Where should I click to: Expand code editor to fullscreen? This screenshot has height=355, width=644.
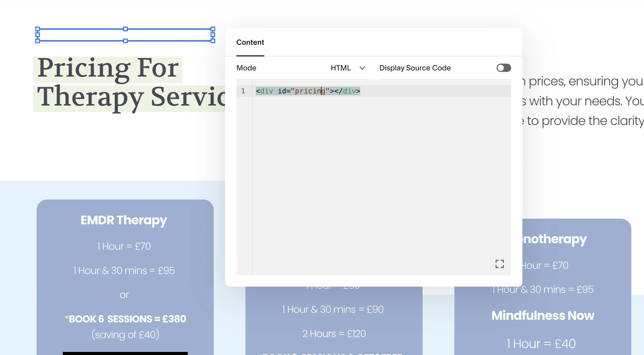[x=499, y=264]
